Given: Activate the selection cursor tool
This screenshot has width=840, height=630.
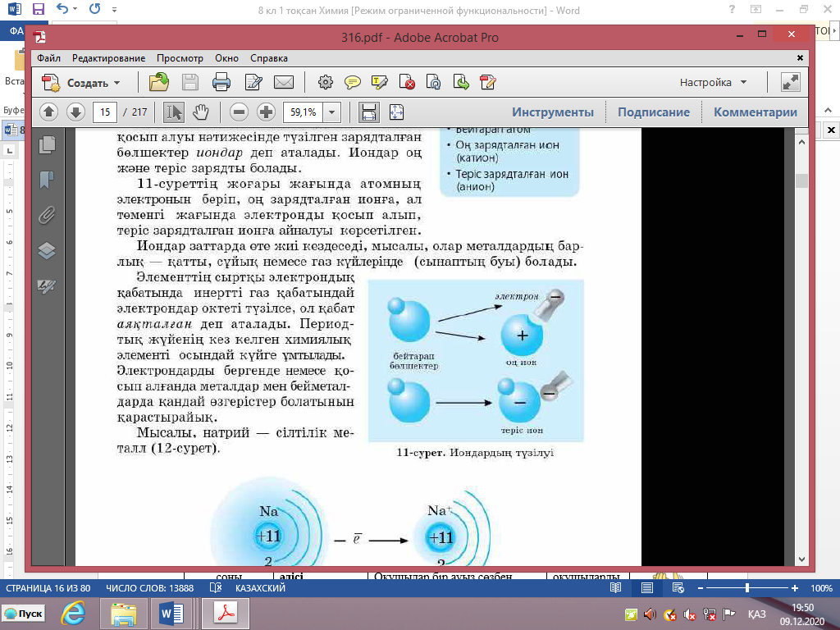Looking at the screenshot, I should coord(174,112).
